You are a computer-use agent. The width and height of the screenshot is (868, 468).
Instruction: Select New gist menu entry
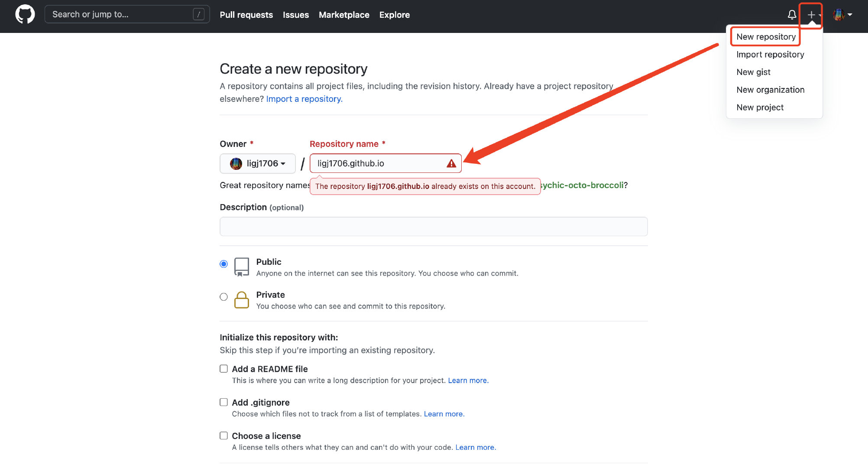pyautogui.click(x=753, y=72)
